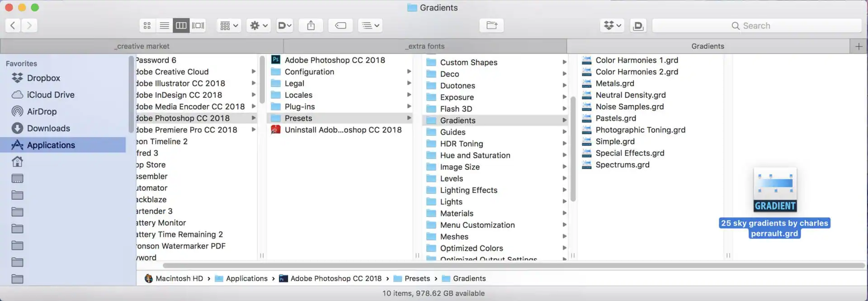Click the edit tags button

coord(340,25)
